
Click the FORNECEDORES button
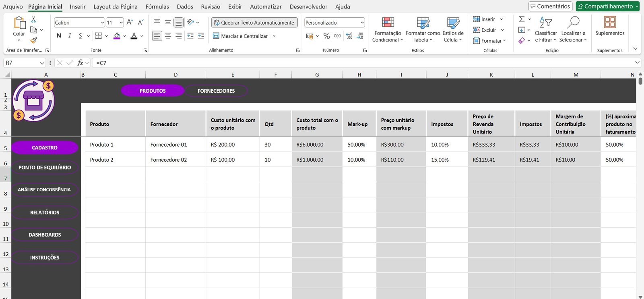(216, 91)
